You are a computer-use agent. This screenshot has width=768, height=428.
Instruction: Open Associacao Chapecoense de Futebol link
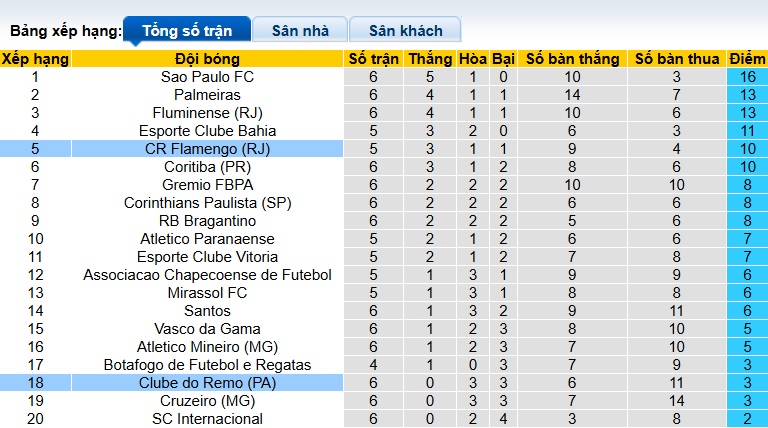point(207,274)
